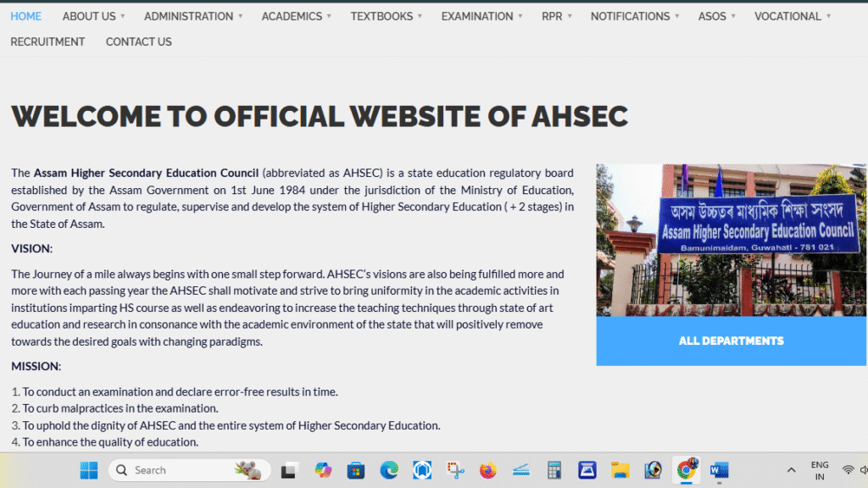Open the Windows Start menu
Viewport: 868px width, 488px height.
tap(88, 470)
